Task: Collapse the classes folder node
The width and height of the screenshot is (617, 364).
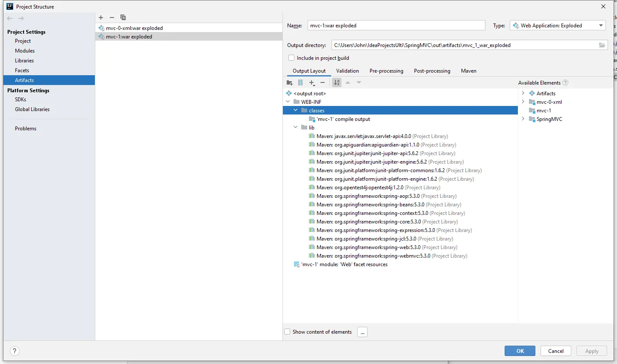Action: (295, 110)
